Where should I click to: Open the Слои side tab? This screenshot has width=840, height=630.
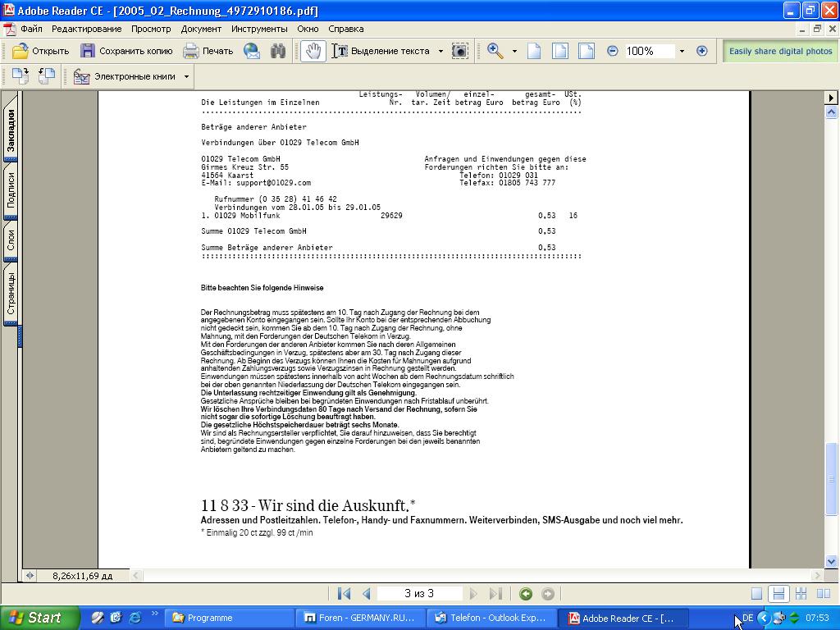(11, 240)
